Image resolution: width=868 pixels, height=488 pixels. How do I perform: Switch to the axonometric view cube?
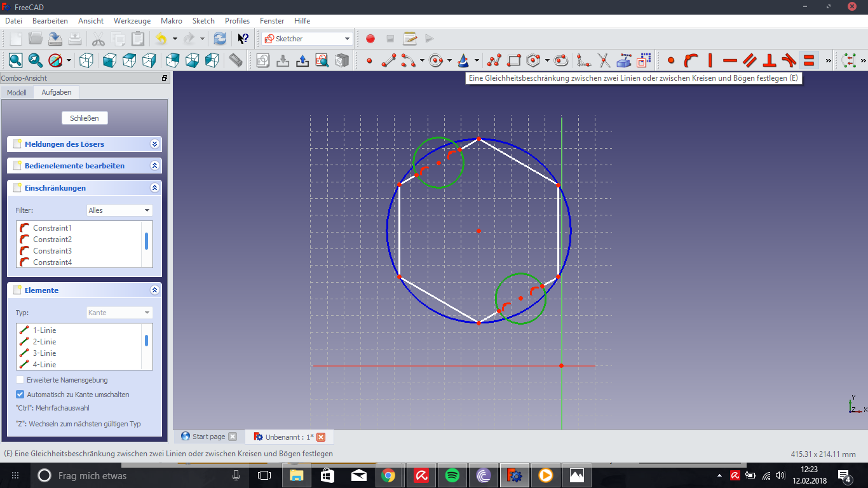[x=86, y=60]
